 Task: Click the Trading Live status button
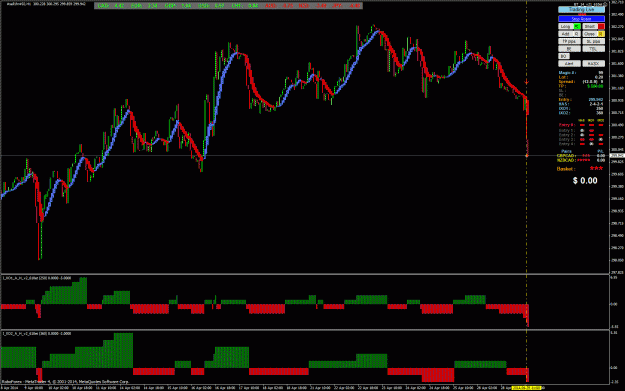click(x=581, y=9)
